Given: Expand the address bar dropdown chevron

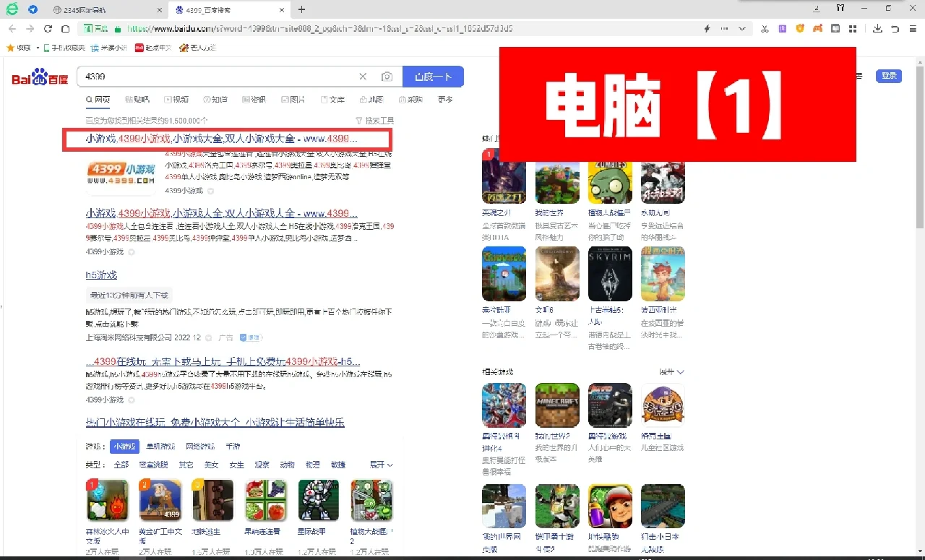Looking at the screenshot, I should pos(741,29).
